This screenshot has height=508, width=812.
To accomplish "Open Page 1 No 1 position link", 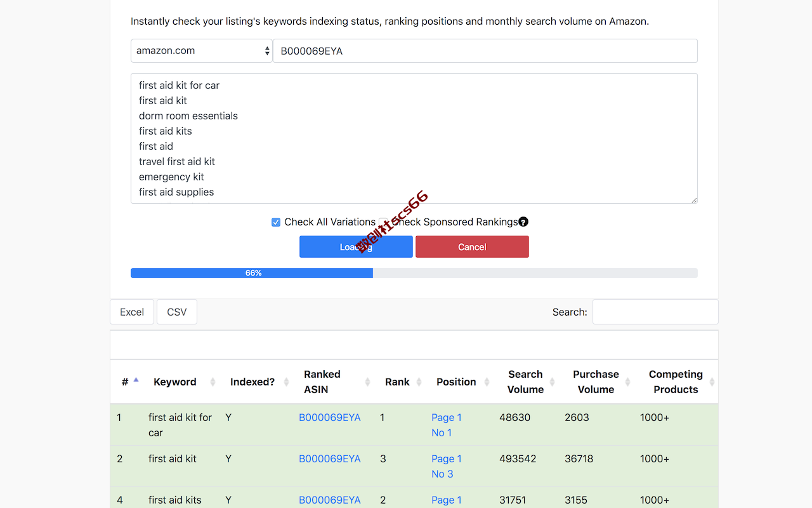I will (x=447, y=425).
